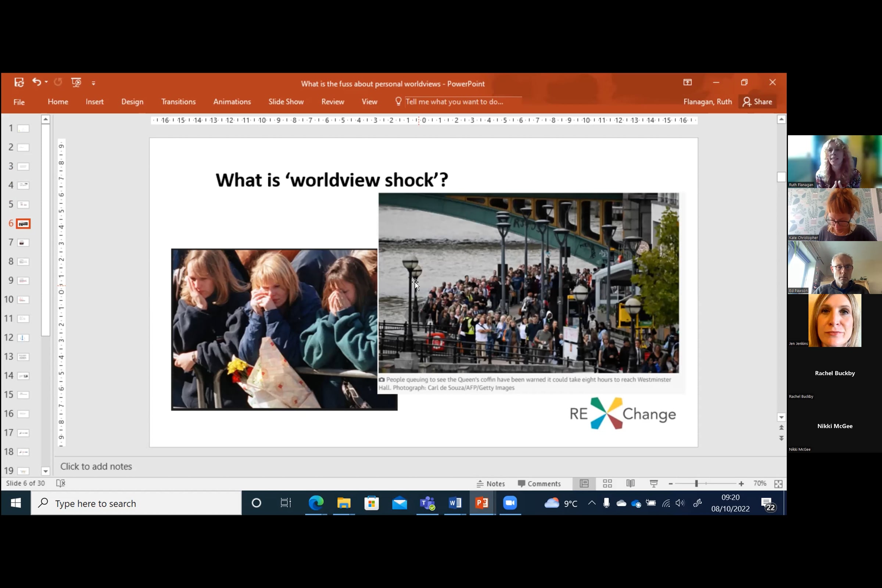Screen dimensions: 882x588
Task: Launch Slide Show view from status bar
Action: [x=654, y=484]
